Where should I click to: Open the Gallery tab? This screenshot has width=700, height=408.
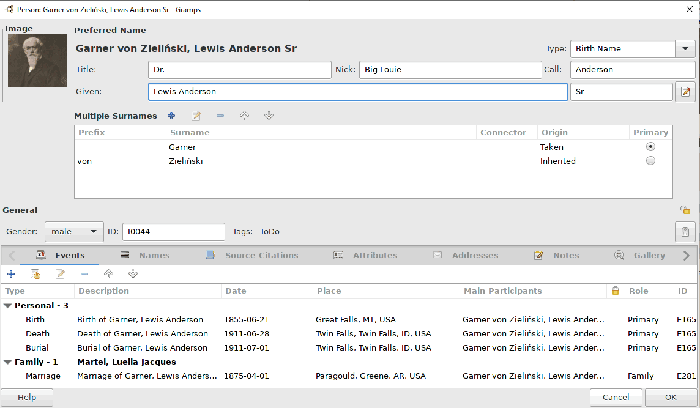(640, 255)
